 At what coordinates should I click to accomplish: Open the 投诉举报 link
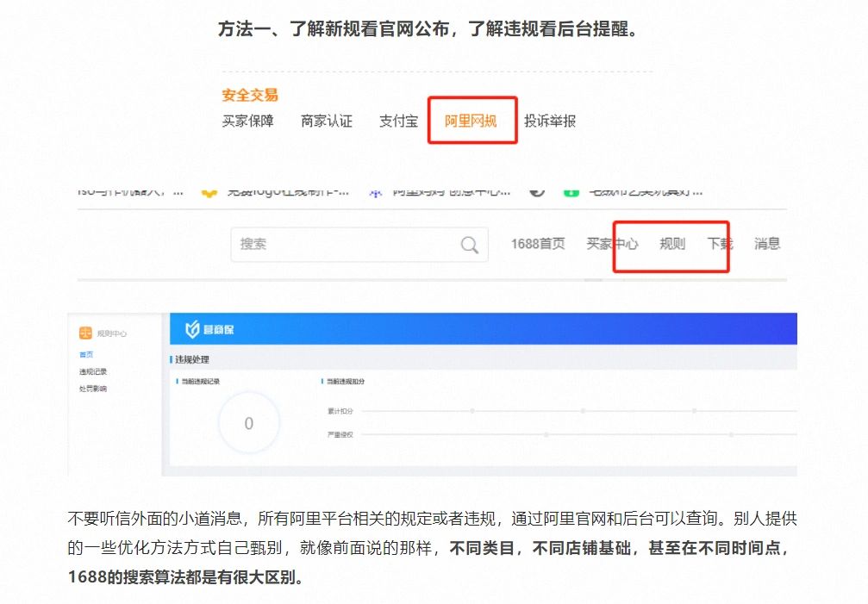[550, 121]
